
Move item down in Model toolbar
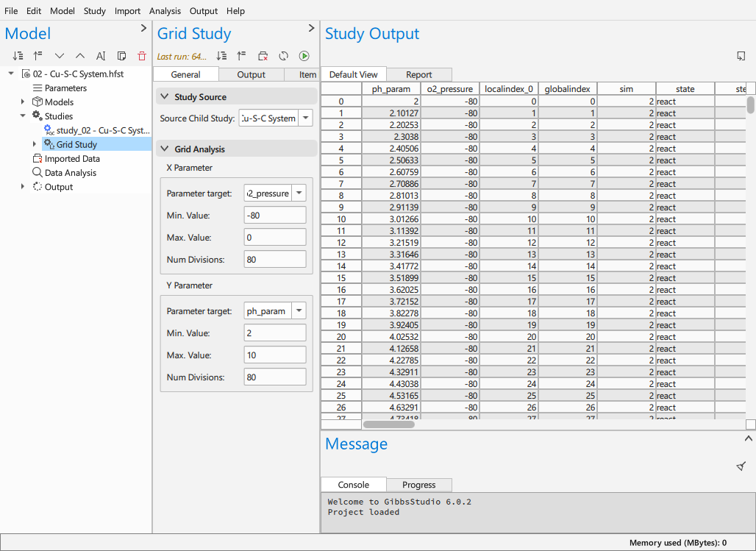[x=60, y=56]
